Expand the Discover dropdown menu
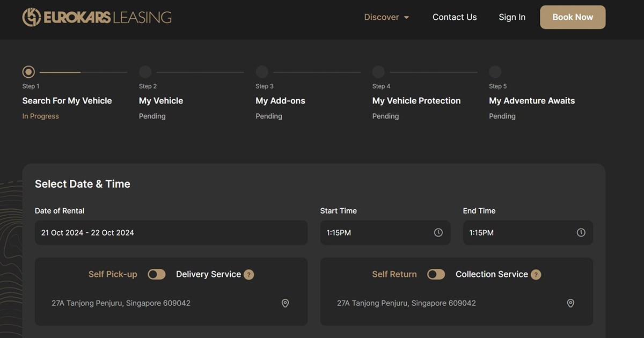 click(x=386, y=17)
